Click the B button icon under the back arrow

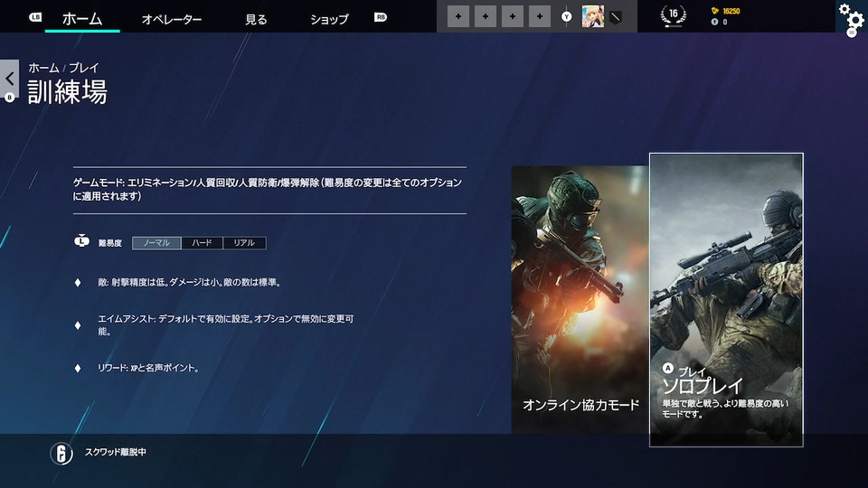coord(9,98)
